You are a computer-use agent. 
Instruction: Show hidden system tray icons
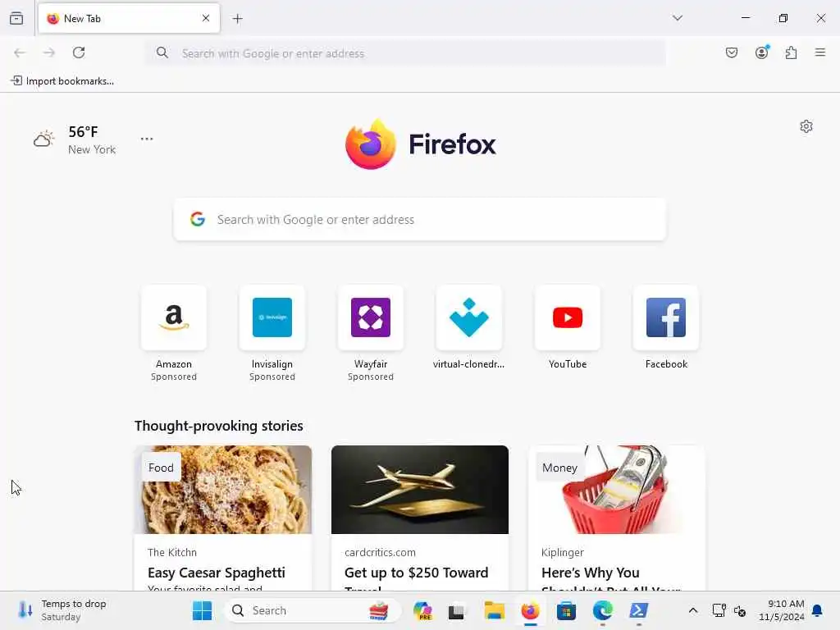tap(692, 610)
